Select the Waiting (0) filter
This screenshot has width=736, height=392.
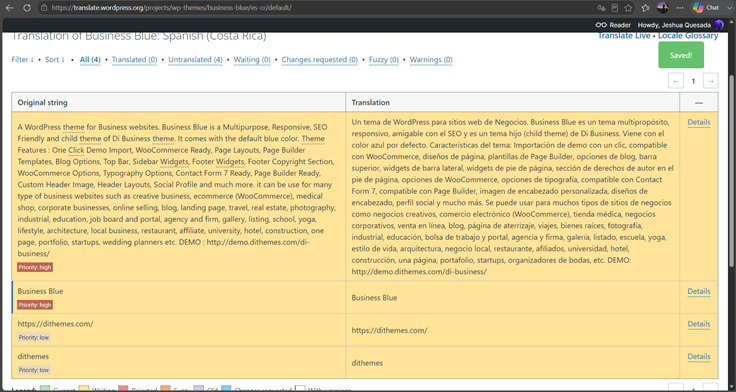pyautogui.click(x=252, y=60)
